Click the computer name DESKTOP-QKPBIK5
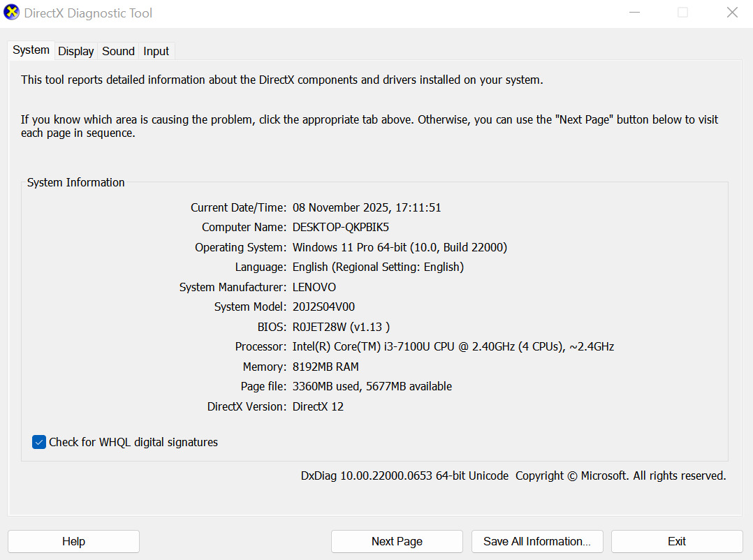The image size is (753, 560). click(x=341, y=228)
